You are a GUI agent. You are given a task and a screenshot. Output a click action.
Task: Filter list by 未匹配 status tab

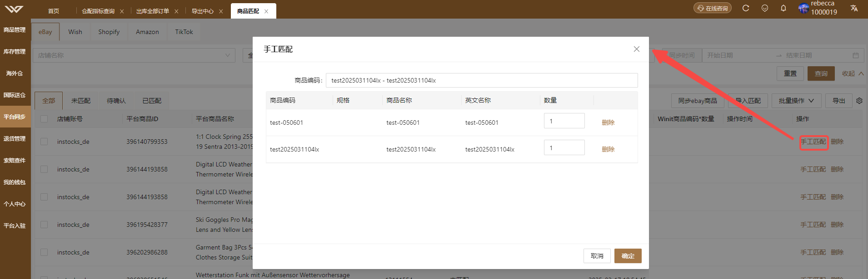click(x=81, y=101)
